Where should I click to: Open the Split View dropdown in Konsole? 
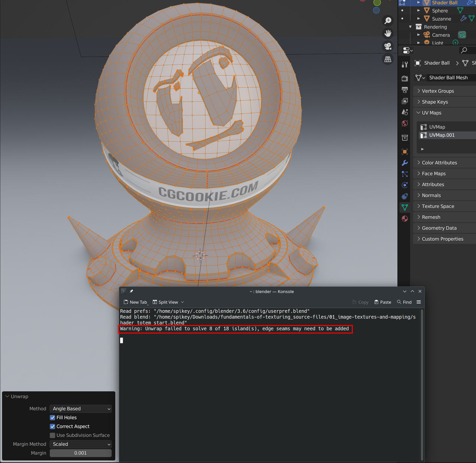pos(168,302)
